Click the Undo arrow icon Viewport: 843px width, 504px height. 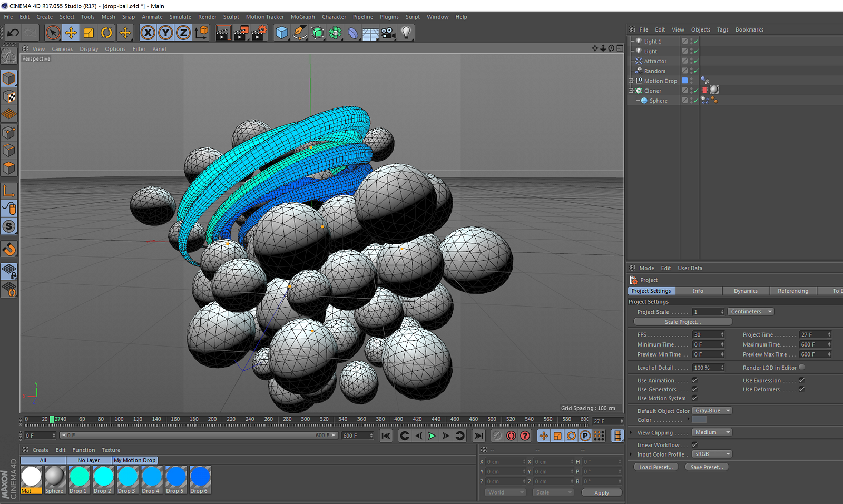coord(13,33)
